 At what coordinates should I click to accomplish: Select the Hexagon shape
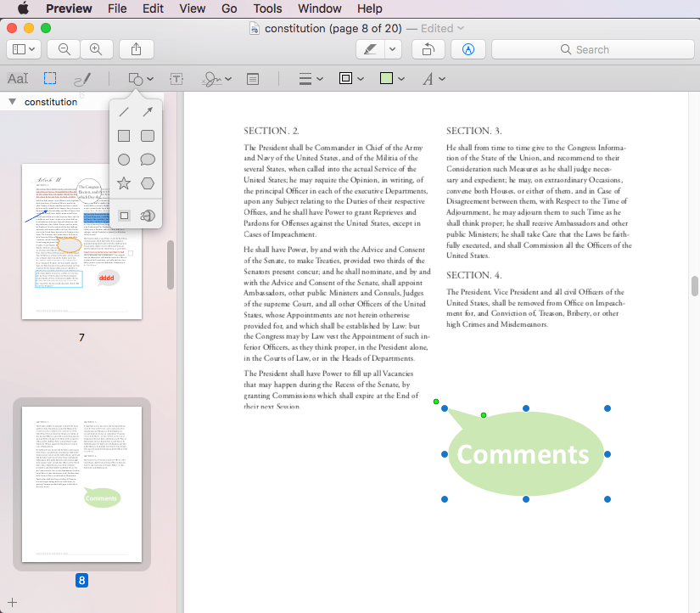click(x=146, y=183)
